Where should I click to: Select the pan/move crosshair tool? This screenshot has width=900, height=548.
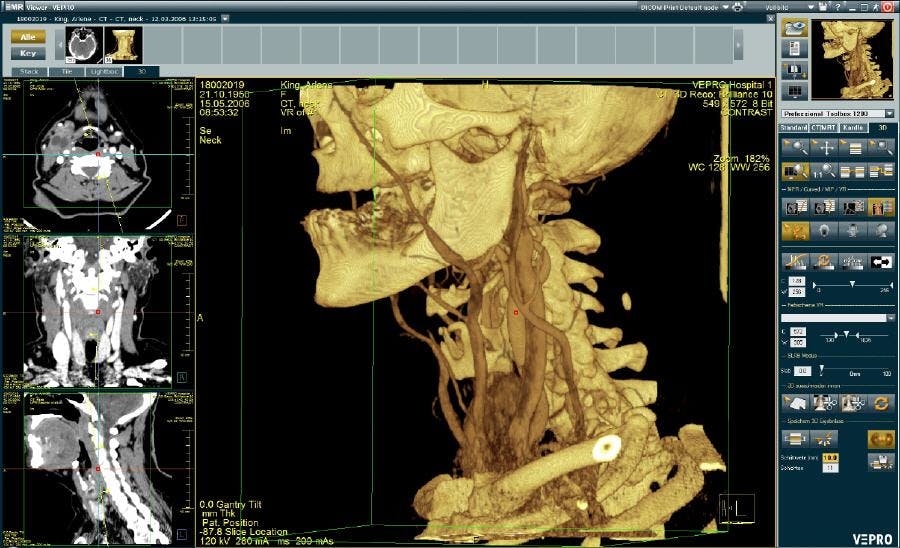825,148
